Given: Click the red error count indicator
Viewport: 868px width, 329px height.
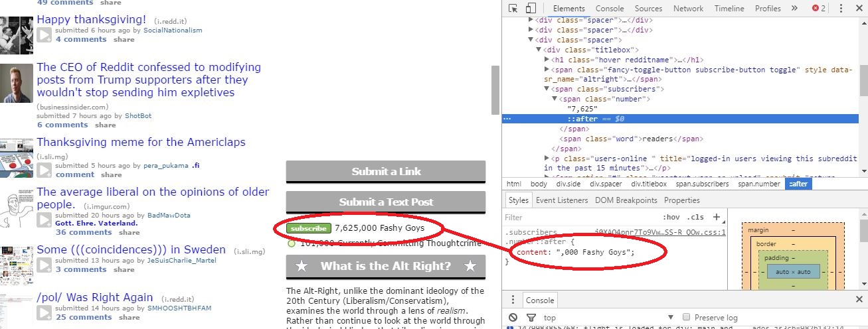Looking at the screenshot, I should (818, 9).
